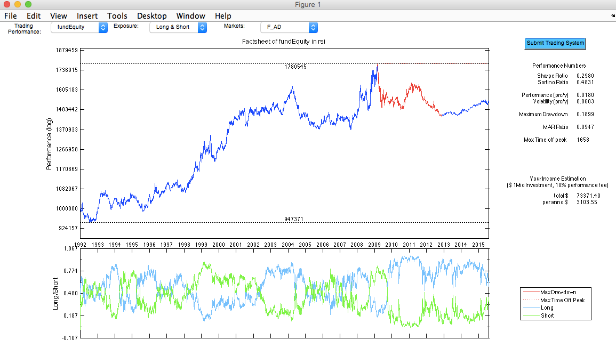Open the File menu
Viewport: 616px width, 364px height.
(x=10, y=15)
